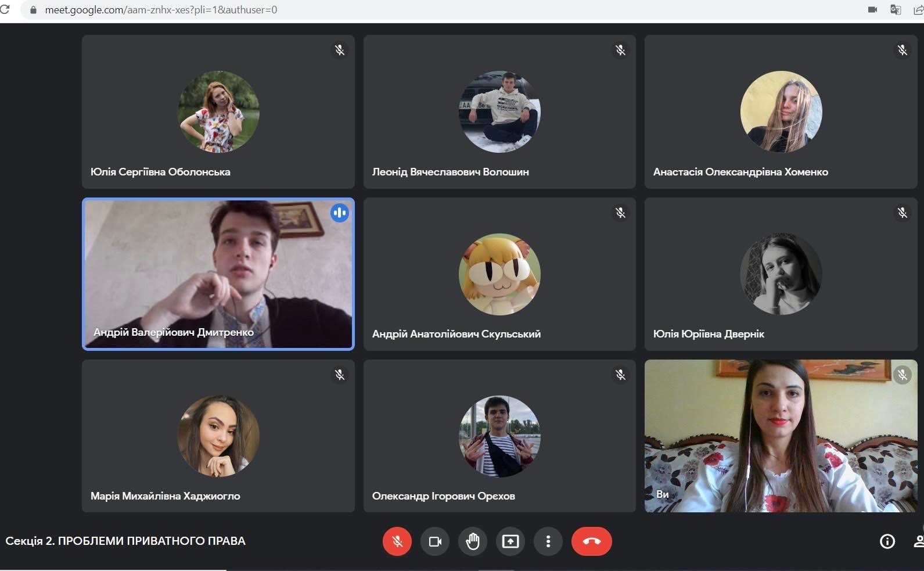The width and height of the screenshot is (924, 571).
Task: Select Андрій Валерійович Дмитренко's video tile
Action: tap(218, 274)
